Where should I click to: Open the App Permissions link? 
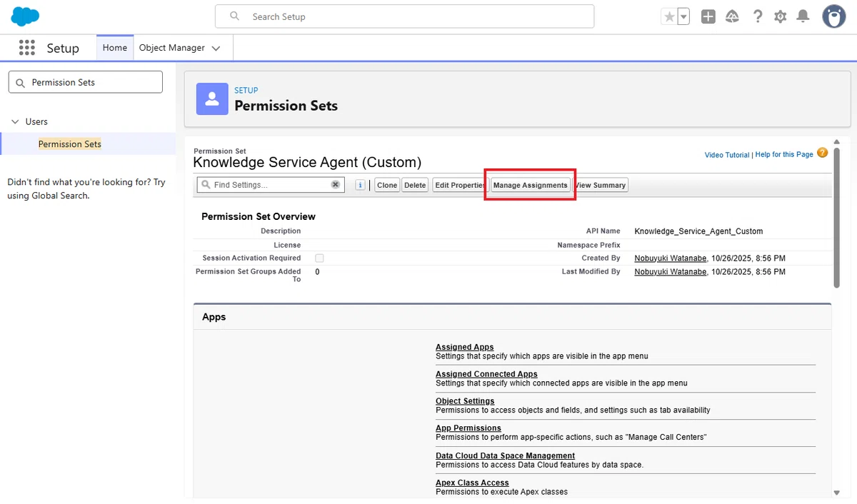coord(468,428)
